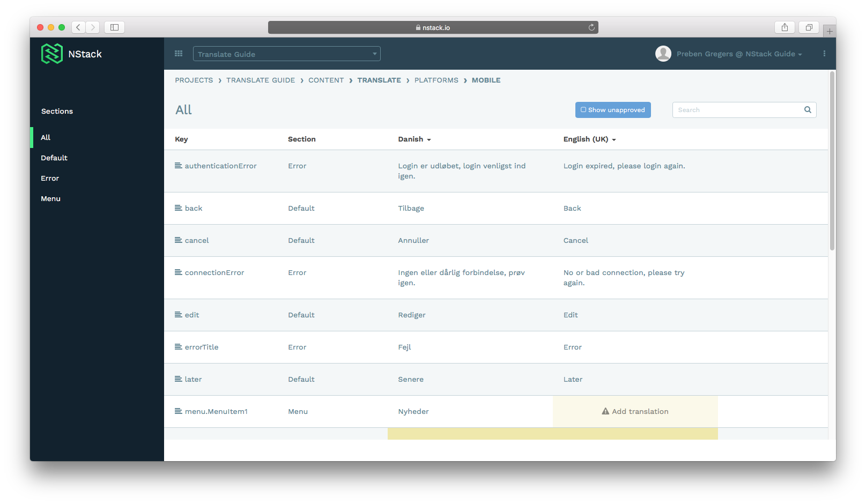Image resolution: width=866 pixels, height=504 pixels.
Task: Click the list icon beside back key
Action: 178,208
